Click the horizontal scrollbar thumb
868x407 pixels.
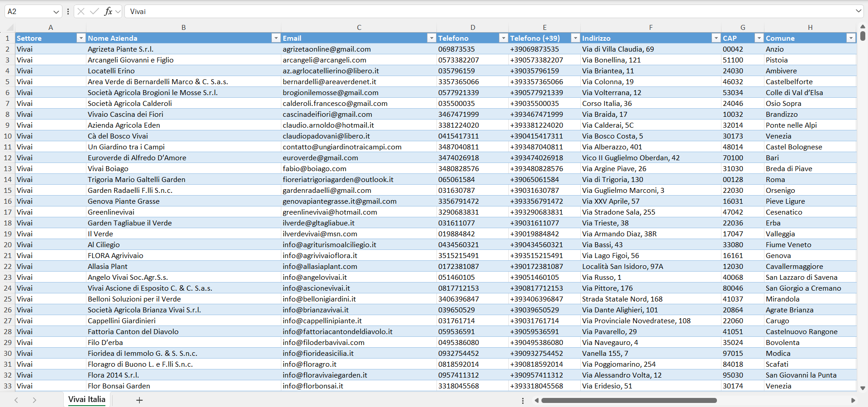[629, 400]
